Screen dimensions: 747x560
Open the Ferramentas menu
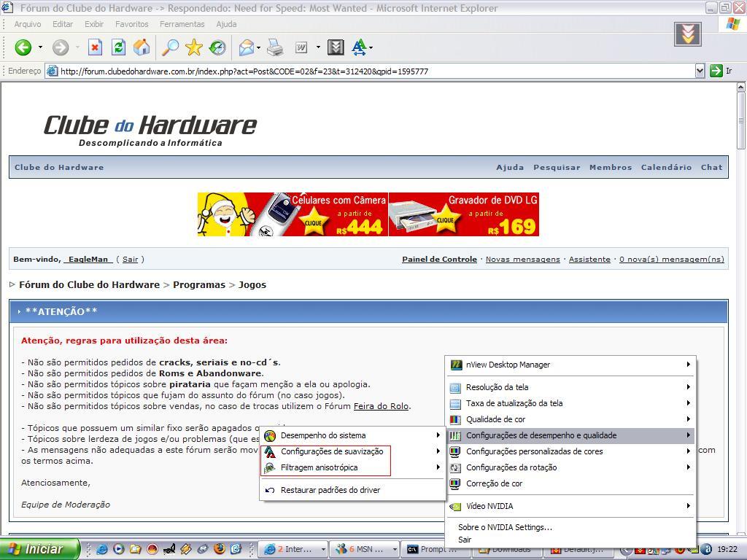[x=182, y=24]
